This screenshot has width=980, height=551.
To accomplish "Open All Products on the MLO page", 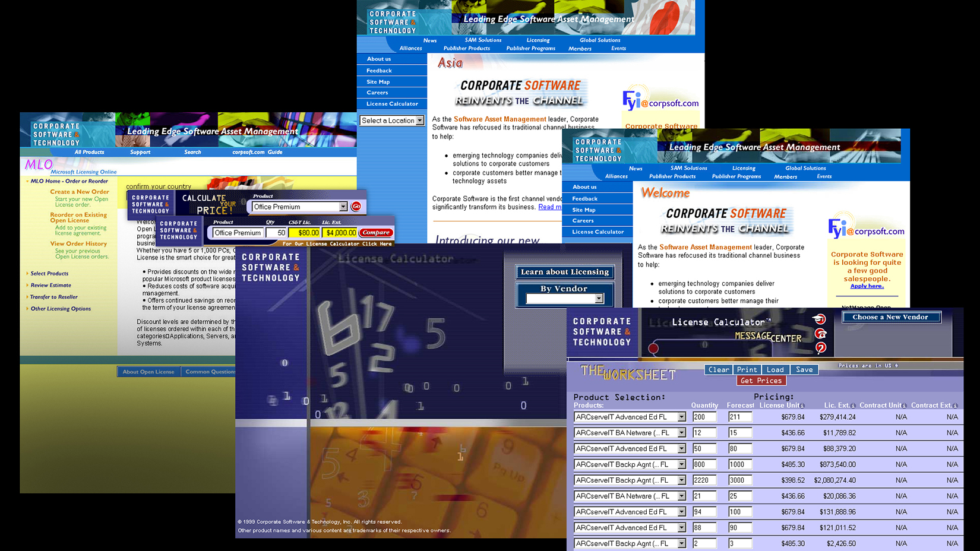I will (89, 152).
